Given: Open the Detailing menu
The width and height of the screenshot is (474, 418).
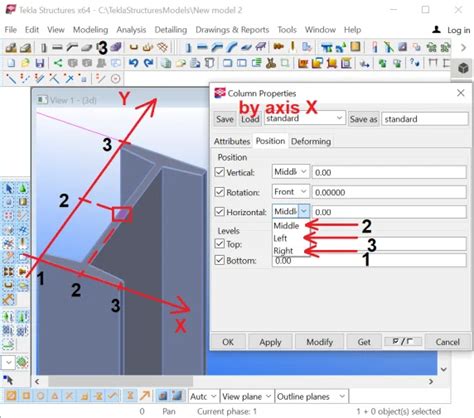Looking at the screenshot, I should [171, 30].
